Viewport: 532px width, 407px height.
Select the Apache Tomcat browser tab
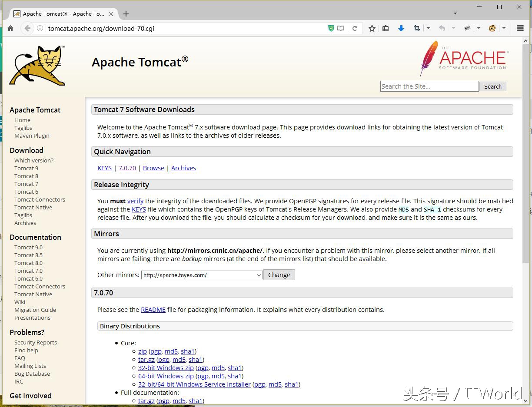click(x=63, y=14)
